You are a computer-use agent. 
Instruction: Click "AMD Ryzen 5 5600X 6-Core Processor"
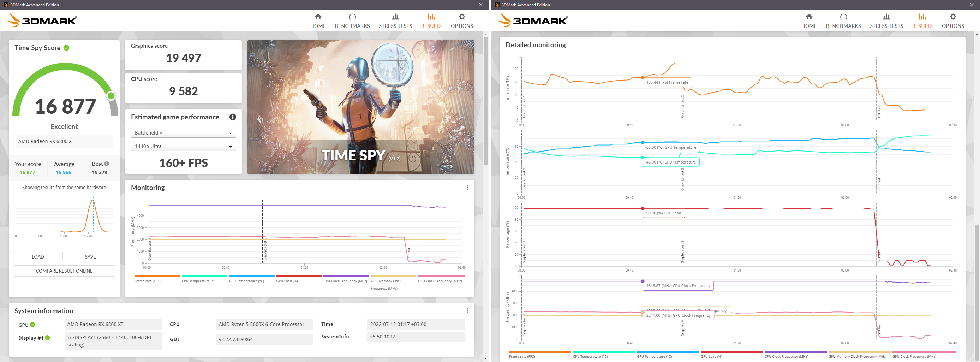pyautogui.click(x=264, y=324)
